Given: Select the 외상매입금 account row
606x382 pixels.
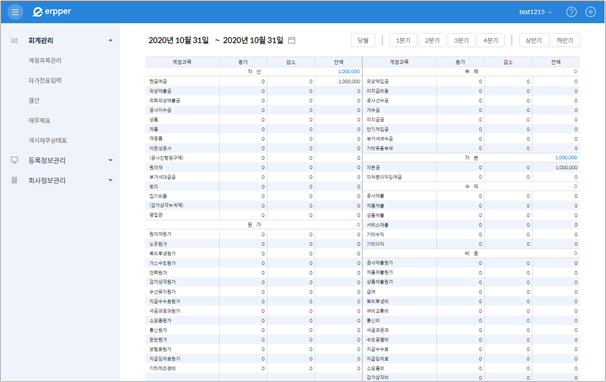Looking at the screenshot, I should click(x=471, y=81).
